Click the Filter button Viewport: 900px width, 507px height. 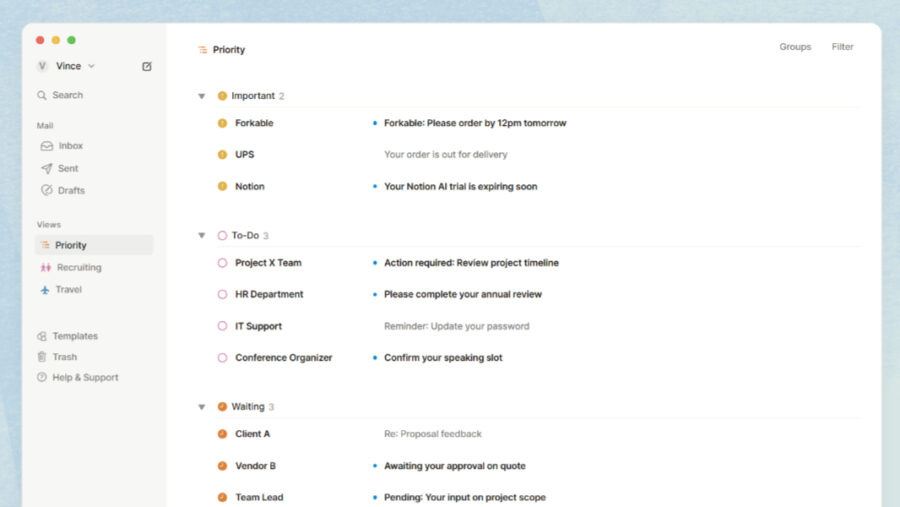(x=842, y=47)
